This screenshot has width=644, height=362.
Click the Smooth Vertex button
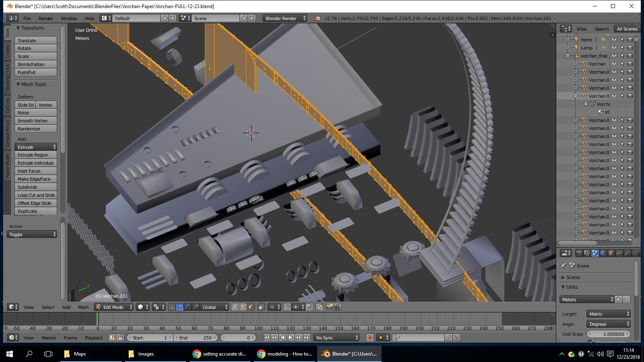tap(36, 121)
